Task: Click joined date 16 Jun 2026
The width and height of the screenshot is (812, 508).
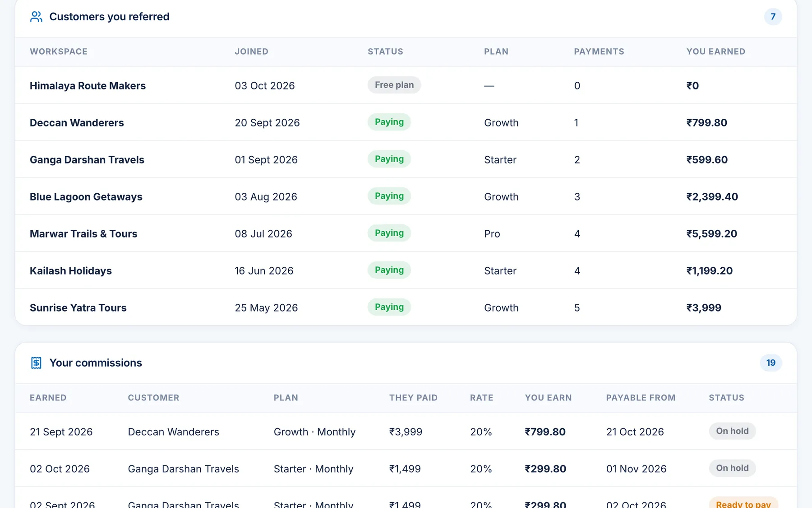Action: pos(264,271)
